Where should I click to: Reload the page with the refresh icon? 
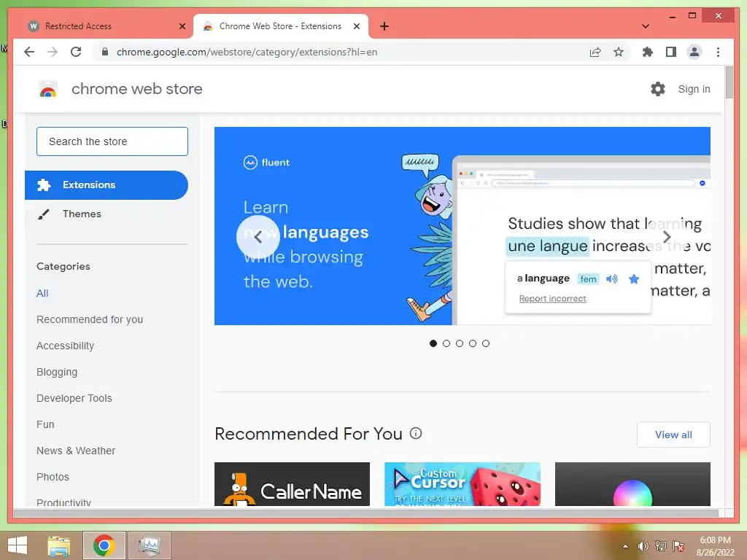tap(76, 52)
